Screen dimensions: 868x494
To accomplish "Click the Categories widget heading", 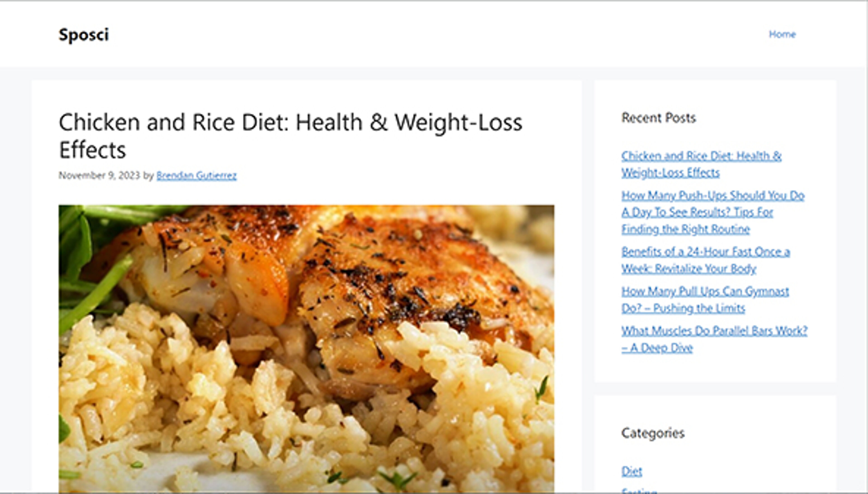I will (653, 433).
